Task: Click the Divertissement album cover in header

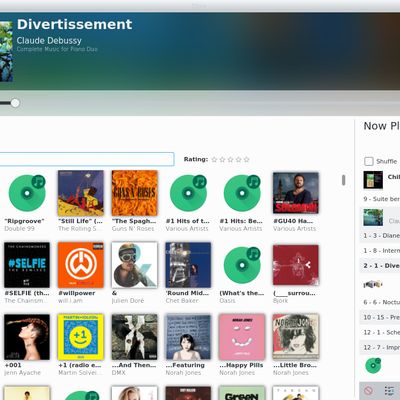Action: coord(6,52)
